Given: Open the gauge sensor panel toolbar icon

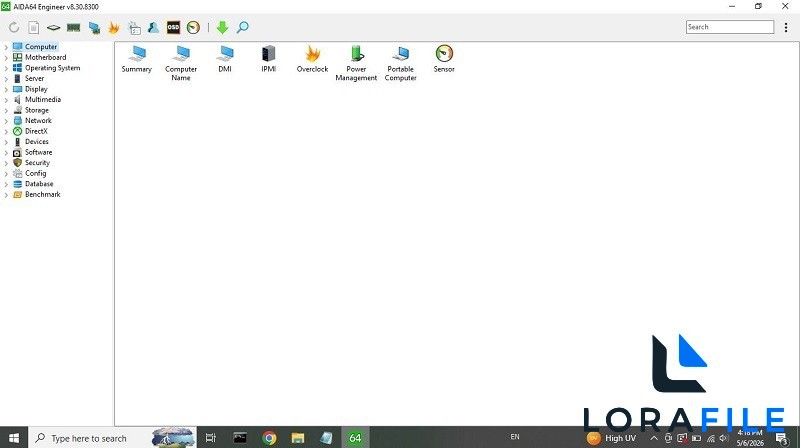Looking at the screenshot, I should coord(193,28).
